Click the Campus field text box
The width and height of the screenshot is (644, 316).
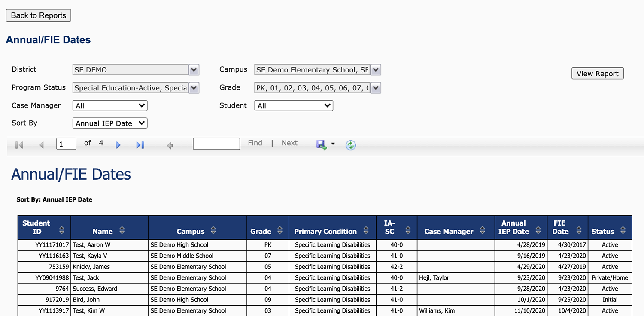point(313,69)
